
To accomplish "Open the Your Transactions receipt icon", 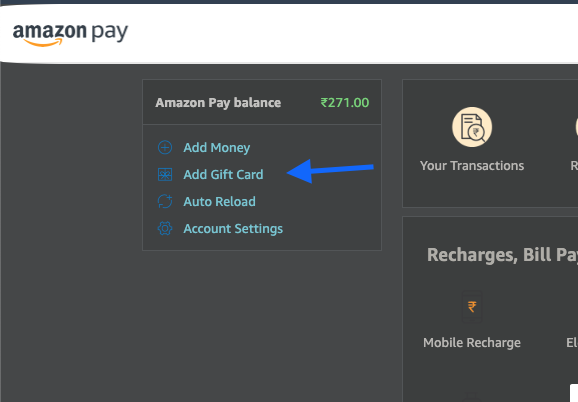I will coord(472,127).
